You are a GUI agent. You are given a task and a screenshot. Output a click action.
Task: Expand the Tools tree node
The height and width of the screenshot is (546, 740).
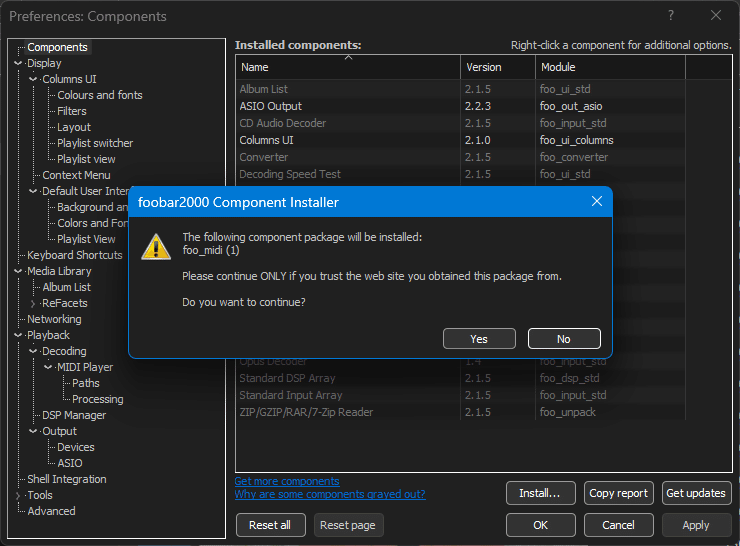[x=18, y=496]
